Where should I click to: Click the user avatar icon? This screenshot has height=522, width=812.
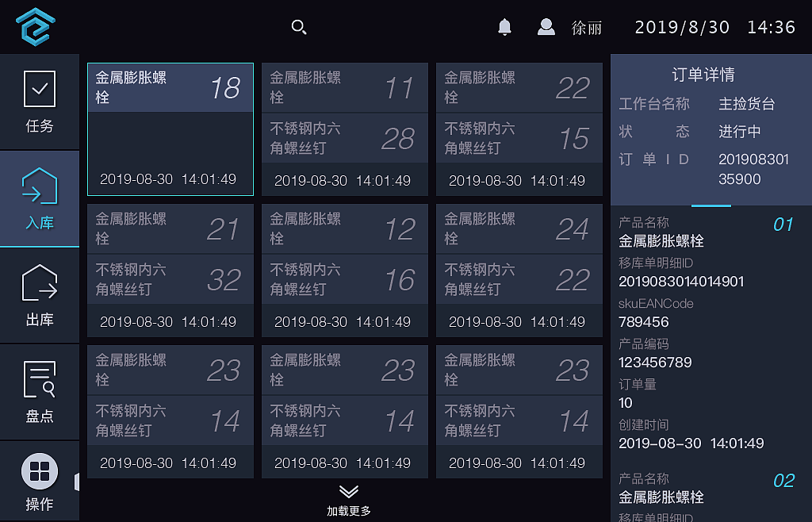(546, 26)
